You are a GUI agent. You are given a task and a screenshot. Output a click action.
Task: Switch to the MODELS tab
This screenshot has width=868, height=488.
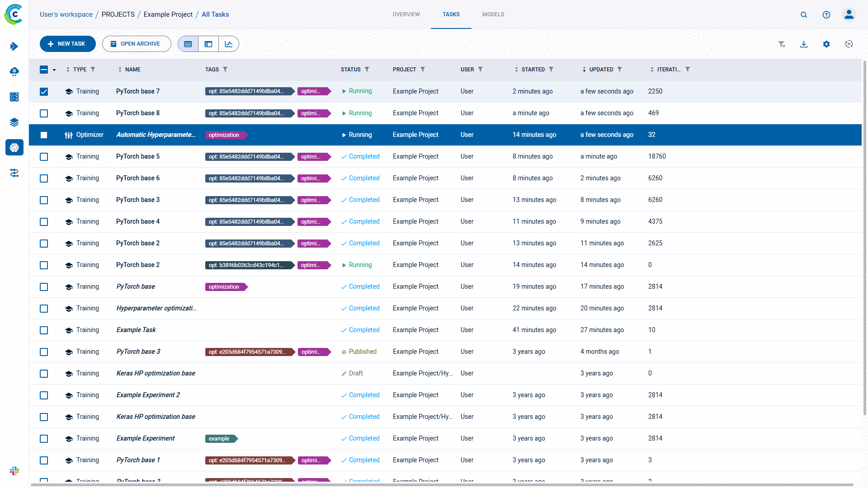pos(493,14)
